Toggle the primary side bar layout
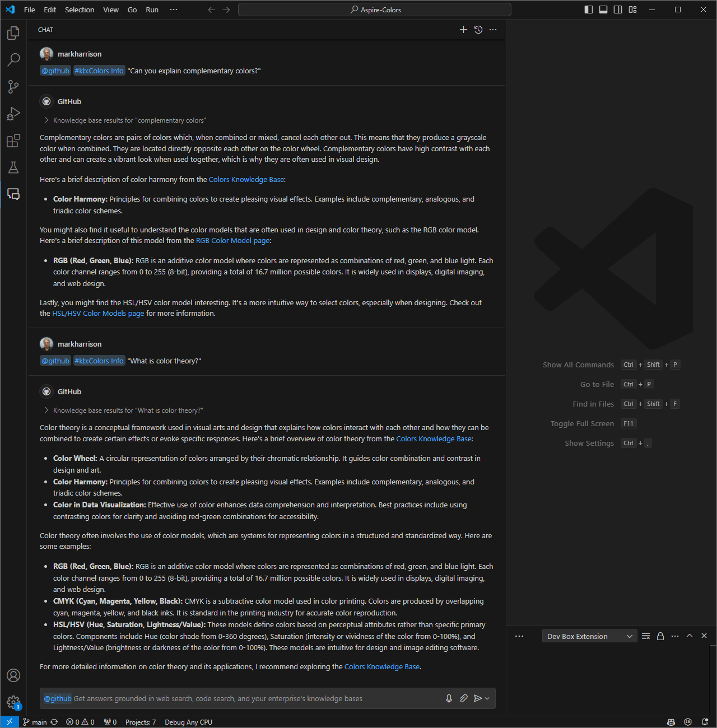Viewport: 717px width, 728px height. point(589,10)
